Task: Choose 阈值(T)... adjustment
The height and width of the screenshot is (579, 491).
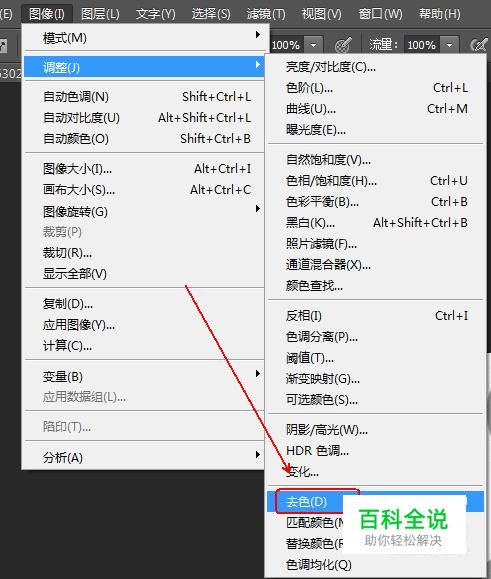Action: tap(375, 358)
